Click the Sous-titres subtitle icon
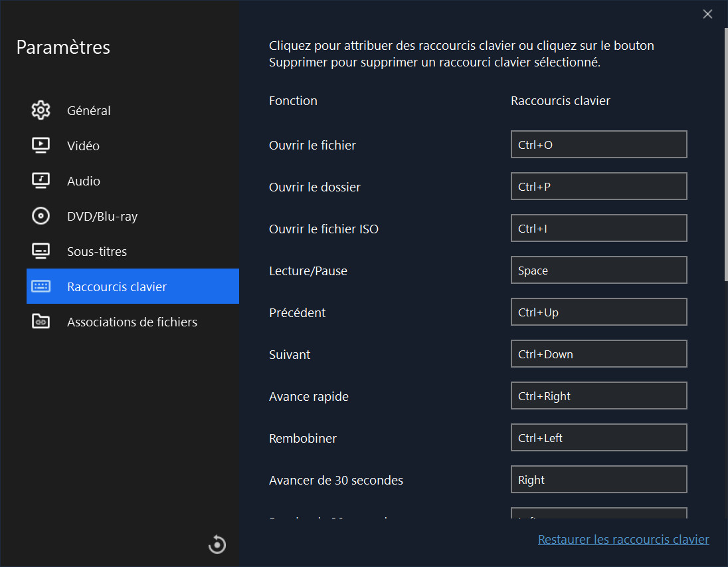 41,251
